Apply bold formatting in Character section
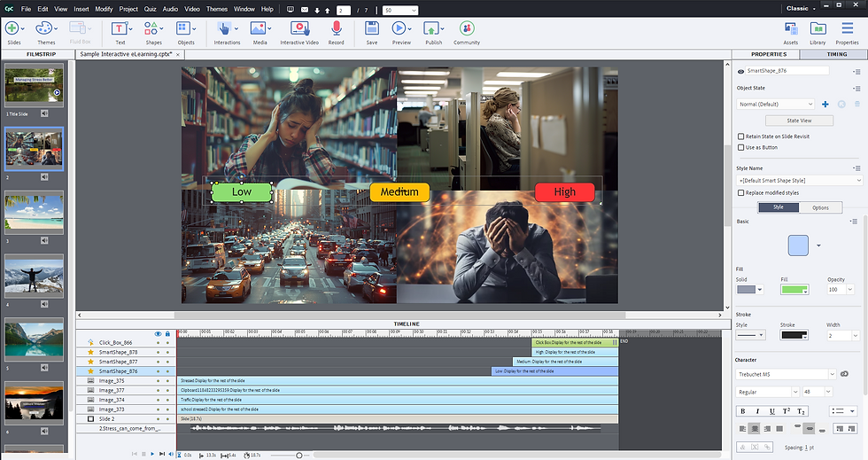This screenshot has height=460, width=868. click(x=743, y=411)
